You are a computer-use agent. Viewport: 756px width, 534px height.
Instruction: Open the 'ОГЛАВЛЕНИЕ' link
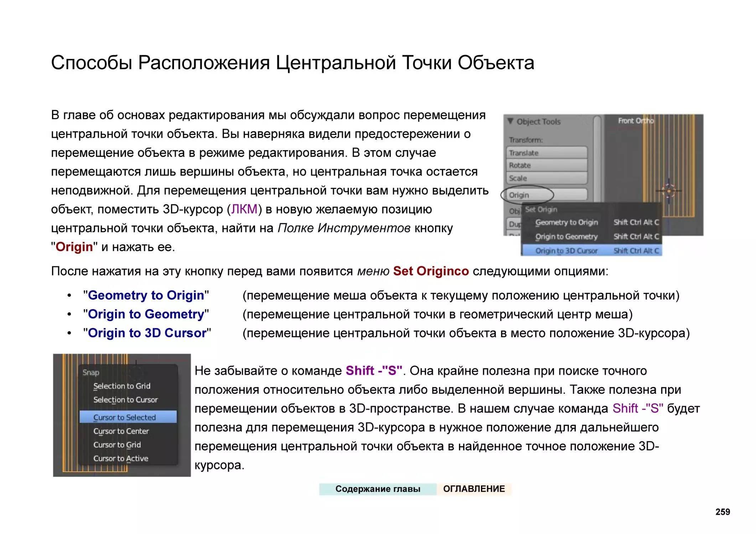point(474,489)
